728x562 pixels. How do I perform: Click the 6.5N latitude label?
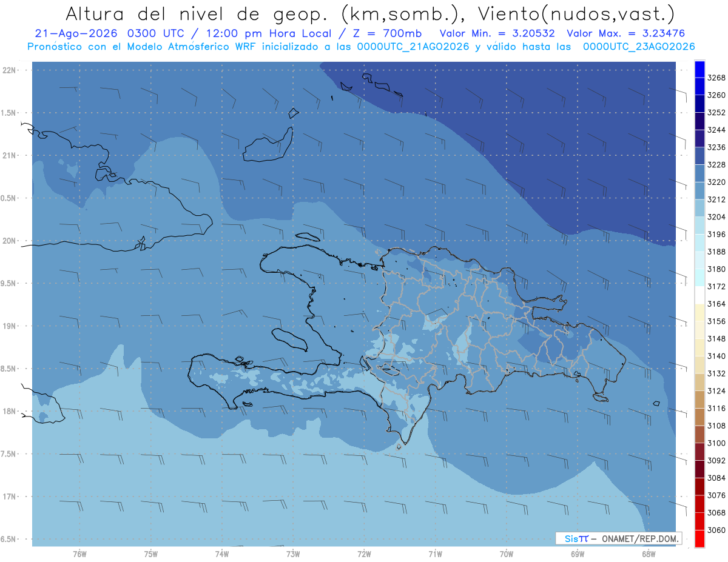pyautogui.click(x=9, y=539)
